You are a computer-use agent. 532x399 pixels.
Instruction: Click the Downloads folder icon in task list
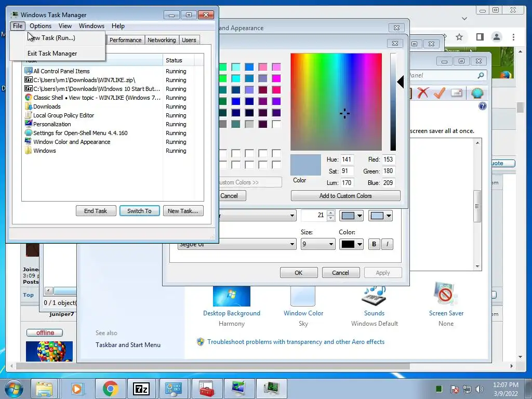pos(29,106)
